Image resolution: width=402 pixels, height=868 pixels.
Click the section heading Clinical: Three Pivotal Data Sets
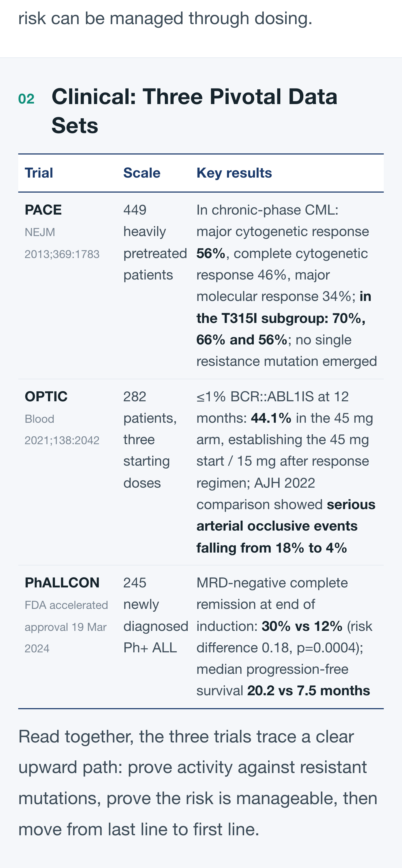pyautogui.click(x=194, y=111)
